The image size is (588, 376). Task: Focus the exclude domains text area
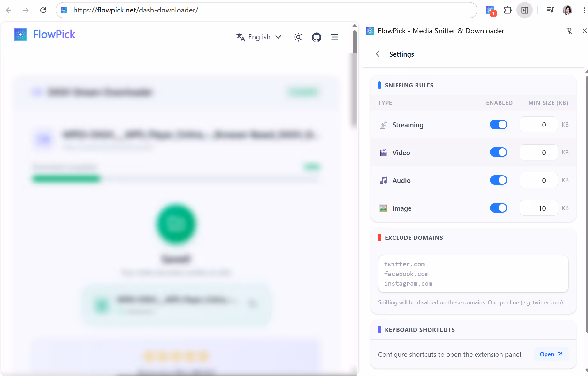point(473,274)
